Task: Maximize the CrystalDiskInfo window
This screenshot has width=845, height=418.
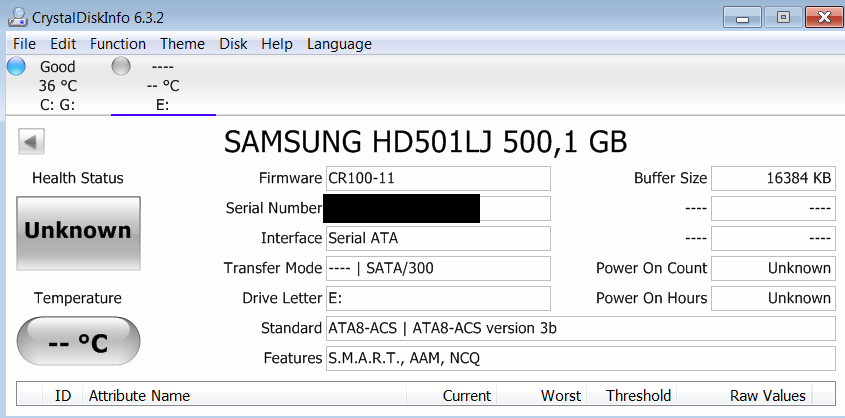Action: (x=783, y=18)
